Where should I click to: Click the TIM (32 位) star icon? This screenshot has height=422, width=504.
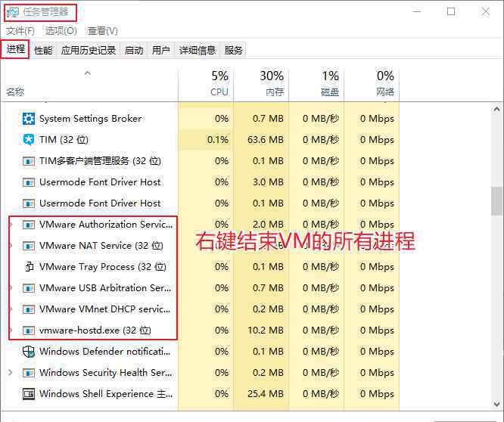(x=29, y=140)
